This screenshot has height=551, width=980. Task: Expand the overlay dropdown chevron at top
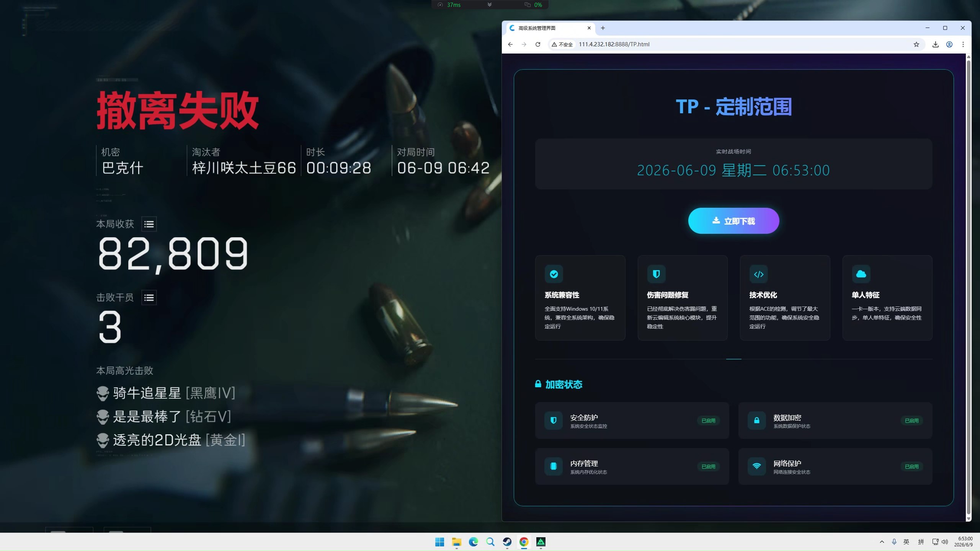click(490, 5)
